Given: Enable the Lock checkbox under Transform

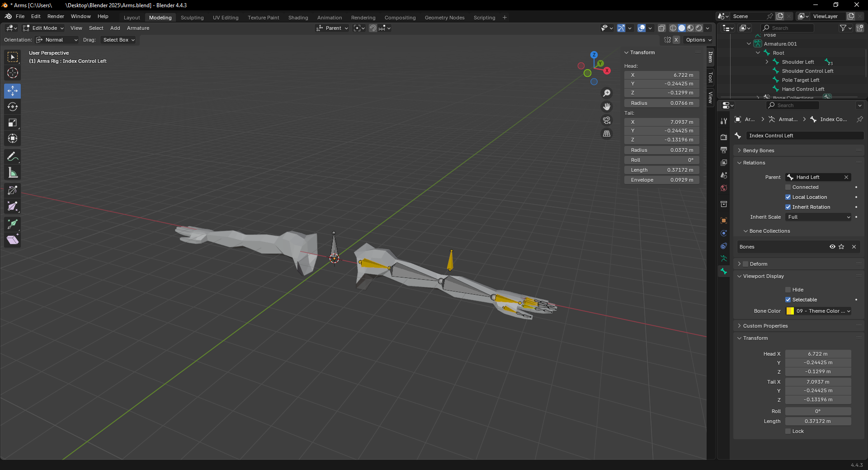Looking at the screenshot, I should pyautogui.click(x=788, y=431).
